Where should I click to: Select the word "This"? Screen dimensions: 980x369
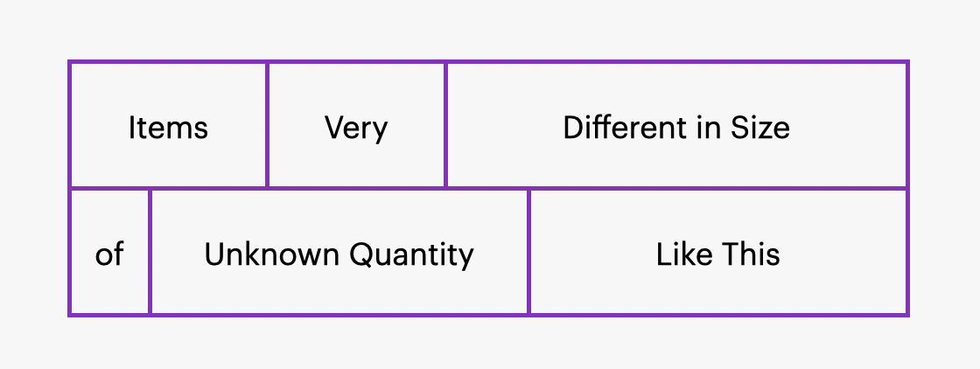(x=750, y=254)
